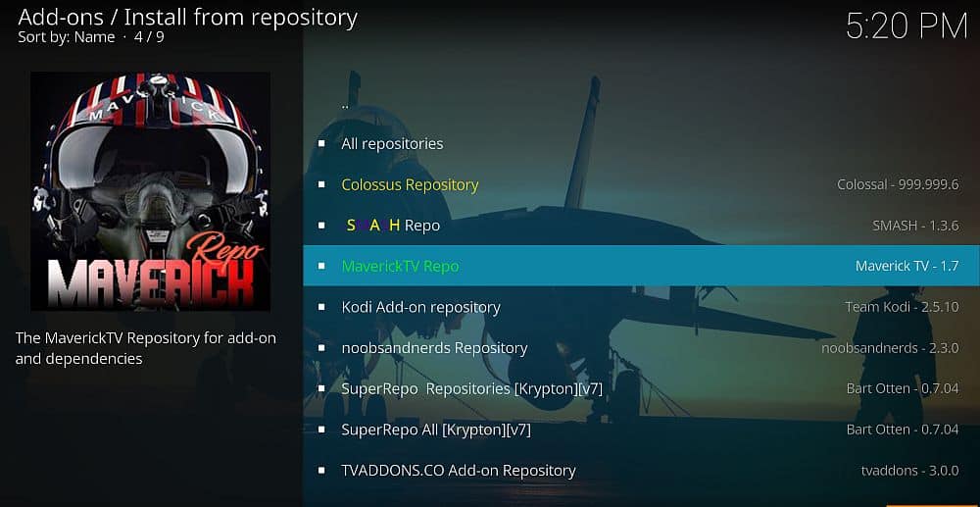Open Kodi Add-on repository

click(641, 307)
